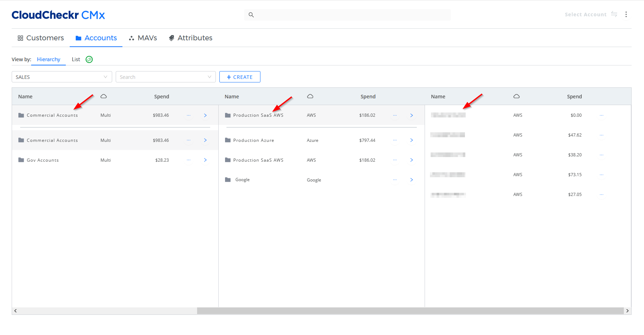Click the Select Account swap arrows icon
644x335 pixels.
(x=614, y=15)
